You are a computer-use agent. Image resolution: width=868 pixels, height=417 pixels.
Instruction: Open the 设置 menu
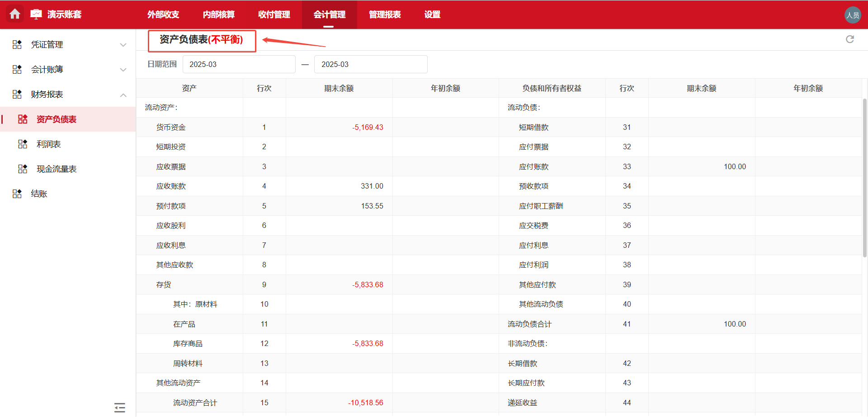coord(432,14)
